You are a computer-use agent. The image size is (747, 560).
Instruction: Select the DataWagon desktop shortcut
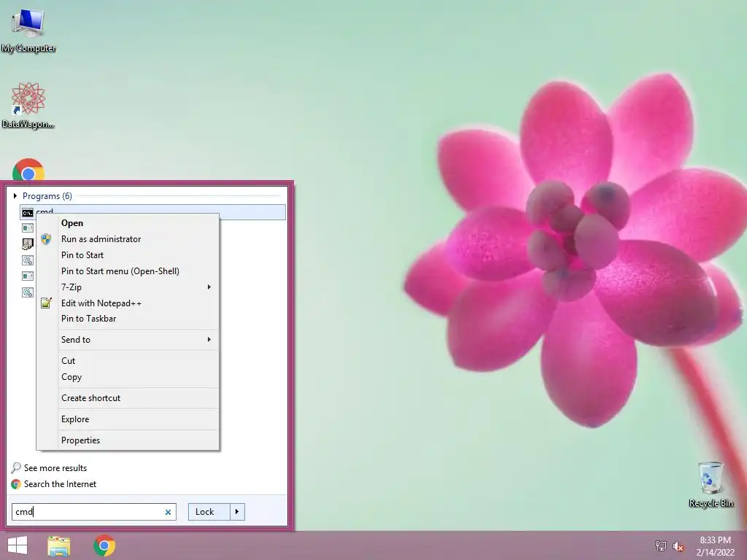pos(28,105)
